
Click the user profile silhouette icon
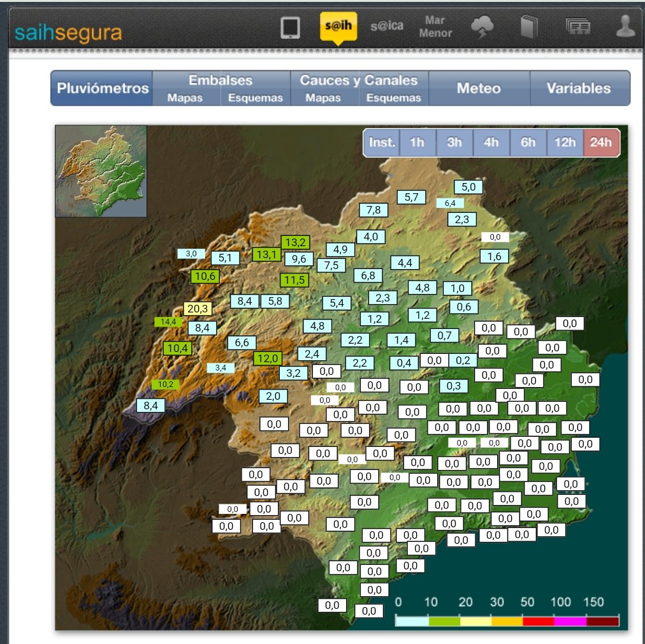pos(626,26)
